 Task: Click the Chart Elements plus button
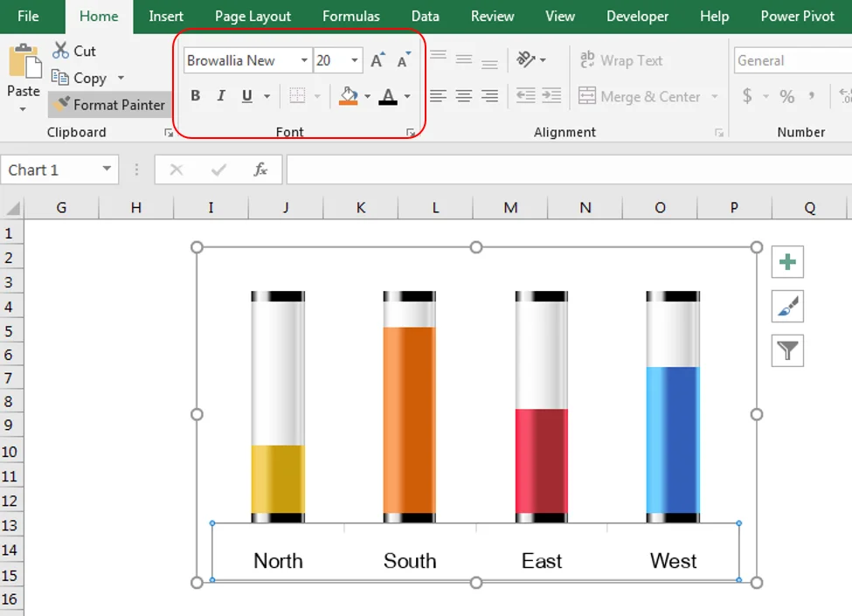[787, 262]
